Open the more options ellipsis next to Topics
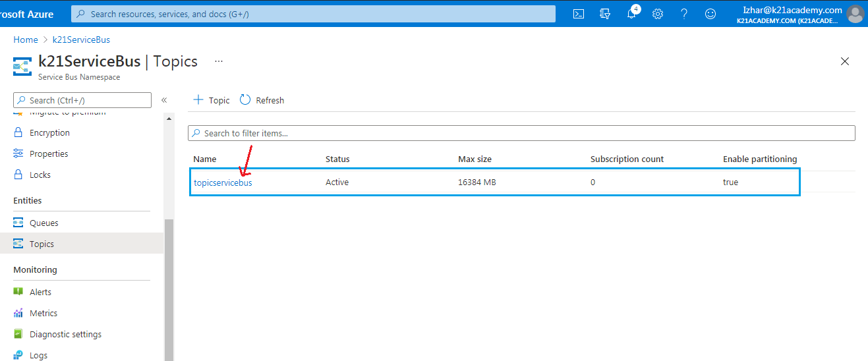 [219, 61]
